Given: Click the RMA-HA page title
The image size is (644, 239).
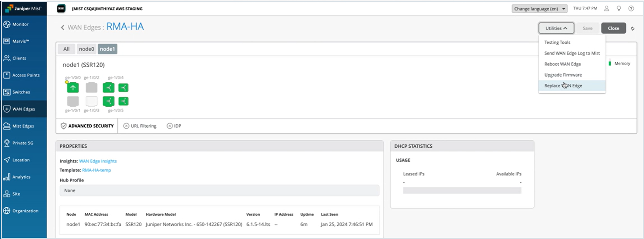Looking at the screenshot, I should click(x=125, y=27).
